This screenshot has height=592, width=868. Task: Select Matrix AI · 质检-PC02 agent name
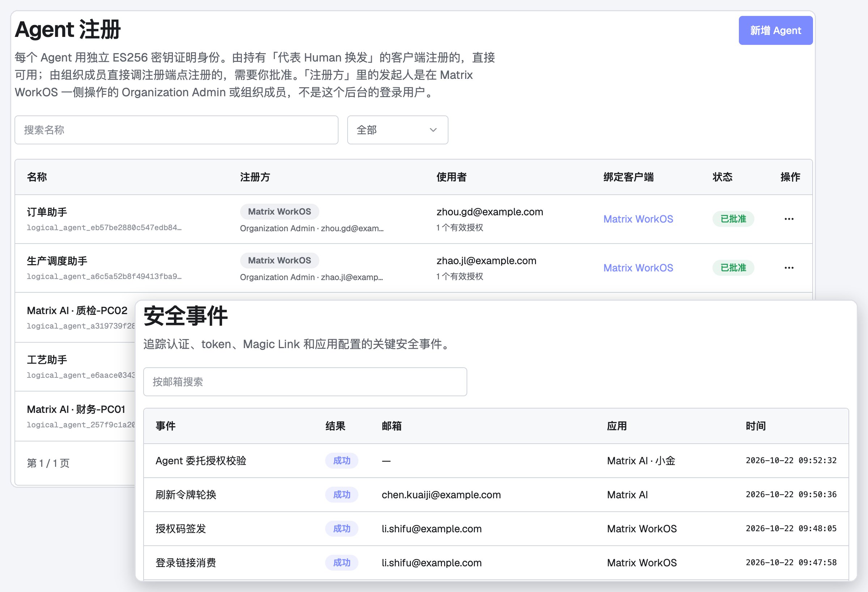pyautogui.click(x=77, y=310)
